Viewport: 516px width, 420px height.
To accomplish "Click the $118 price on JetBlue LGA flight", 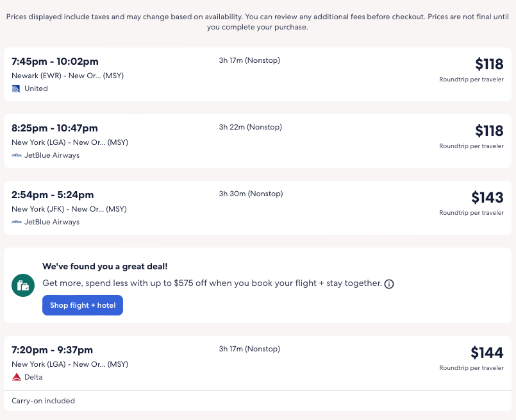I will 489,131.
